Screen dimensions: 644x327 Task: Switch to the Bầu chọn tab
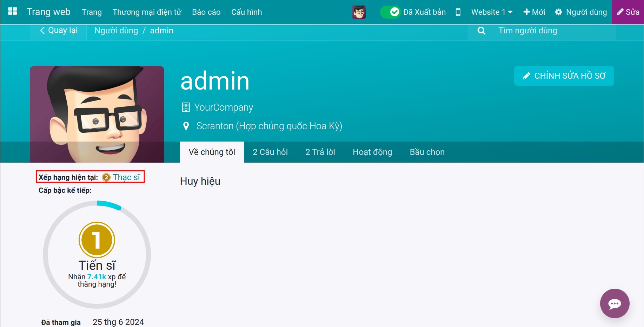tap(427, 152)
